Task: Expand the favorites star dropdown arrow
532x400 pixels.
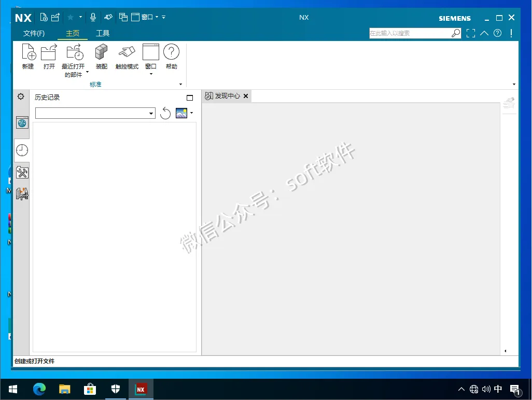Action: click(80, 17)
